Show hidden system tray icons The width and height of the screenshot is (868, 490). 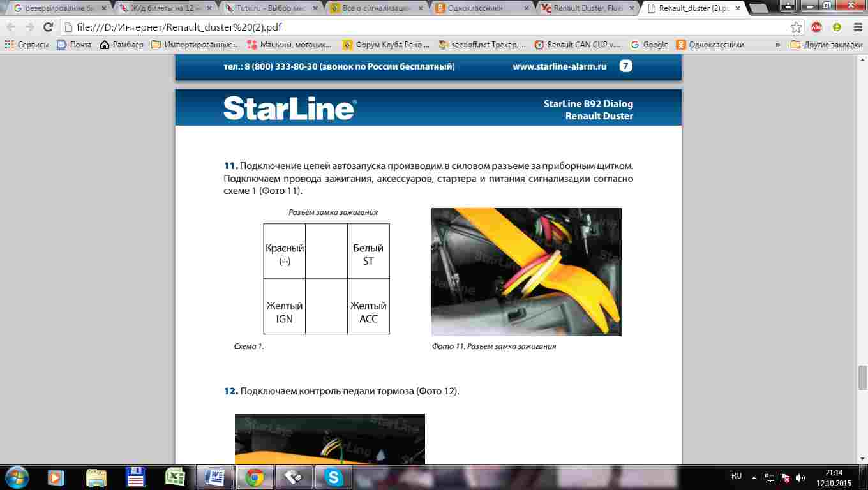pos(754,477)
